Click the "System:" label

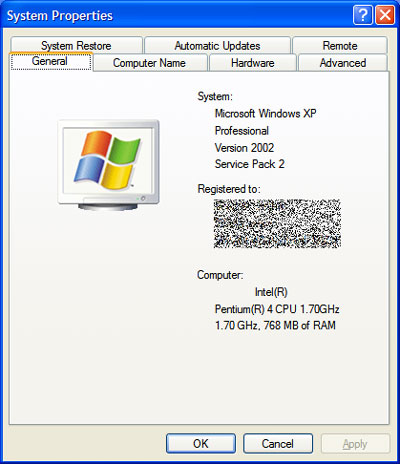pos(215,97)
